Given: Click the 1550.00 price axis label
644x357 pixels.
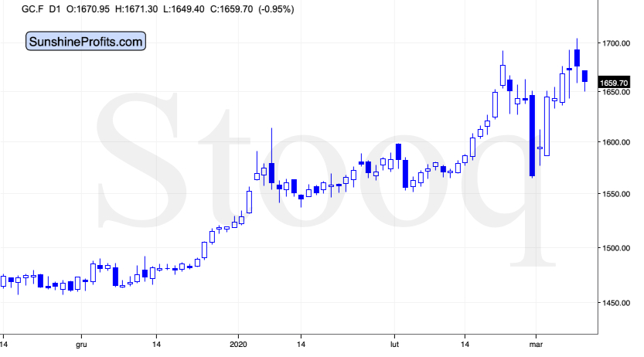Looking at the screenshot, I should coord(616,194).
